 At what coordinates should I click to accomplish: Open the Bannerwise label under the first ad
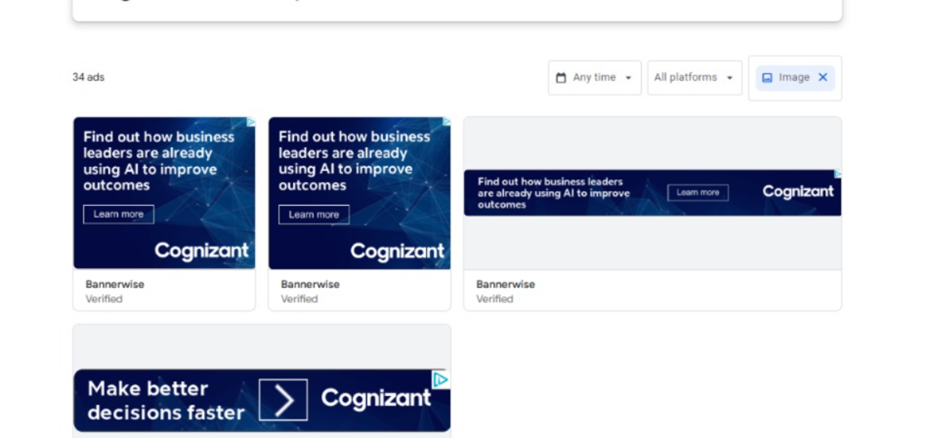click(115, 284)
